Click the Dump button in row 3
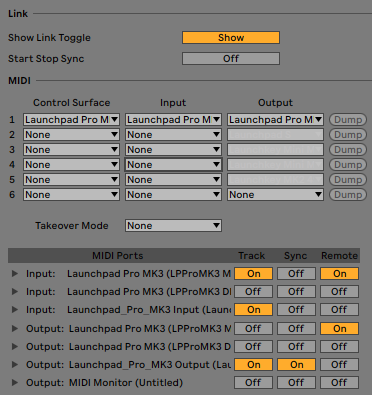372x395 pixels. pos(348,150)
